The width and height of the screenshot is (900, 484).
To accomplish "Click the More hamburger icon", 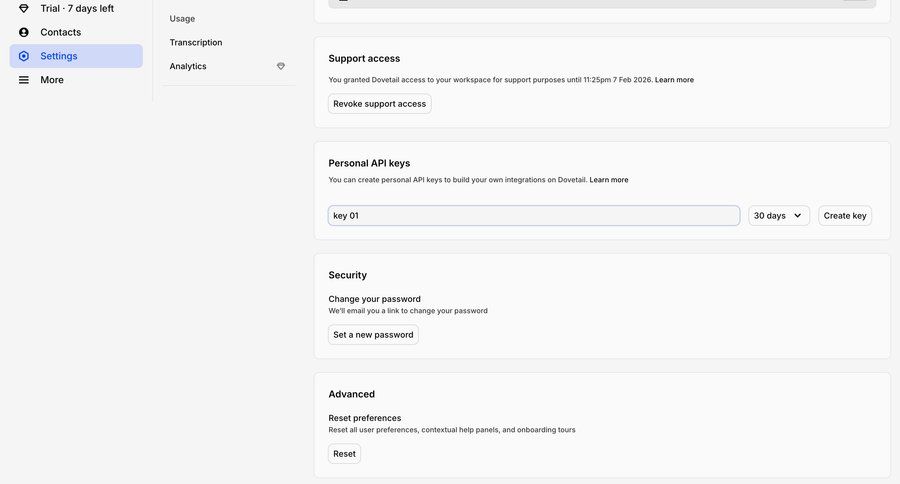I will tap(24, 80).
